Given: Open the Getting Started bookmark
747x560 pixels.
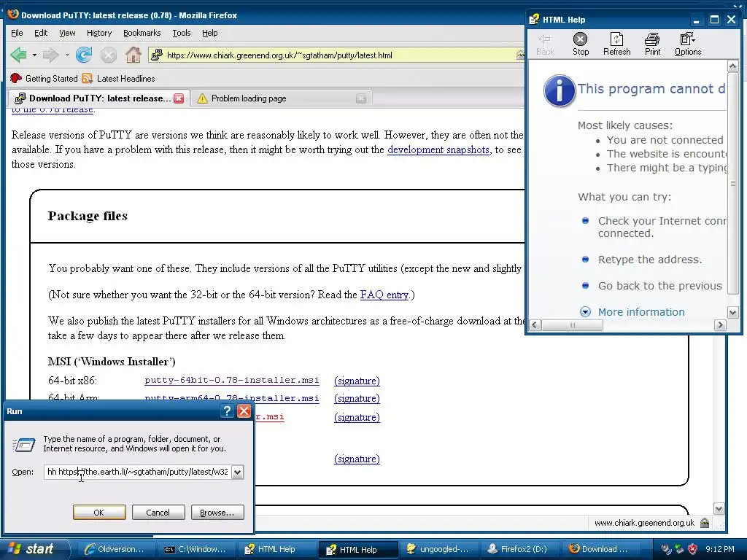Looking at the screenshot, I should (x=44, y=79).
